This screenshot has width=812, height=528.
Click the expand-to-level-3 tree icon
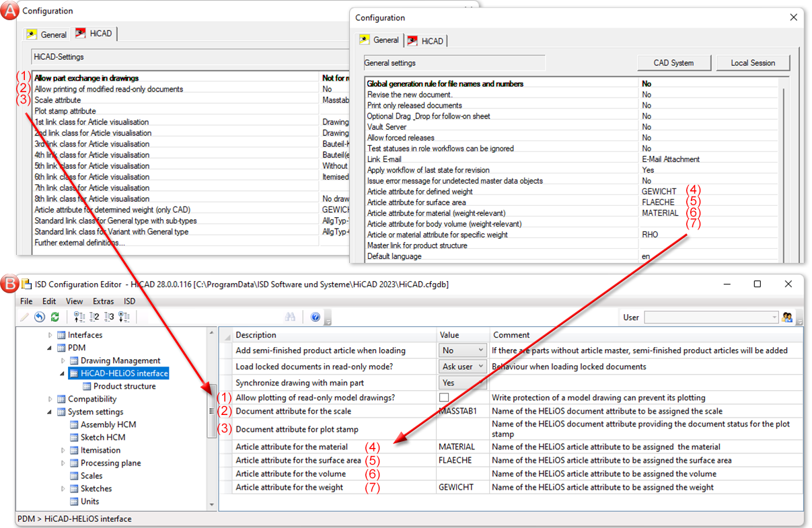coord(108,317)
